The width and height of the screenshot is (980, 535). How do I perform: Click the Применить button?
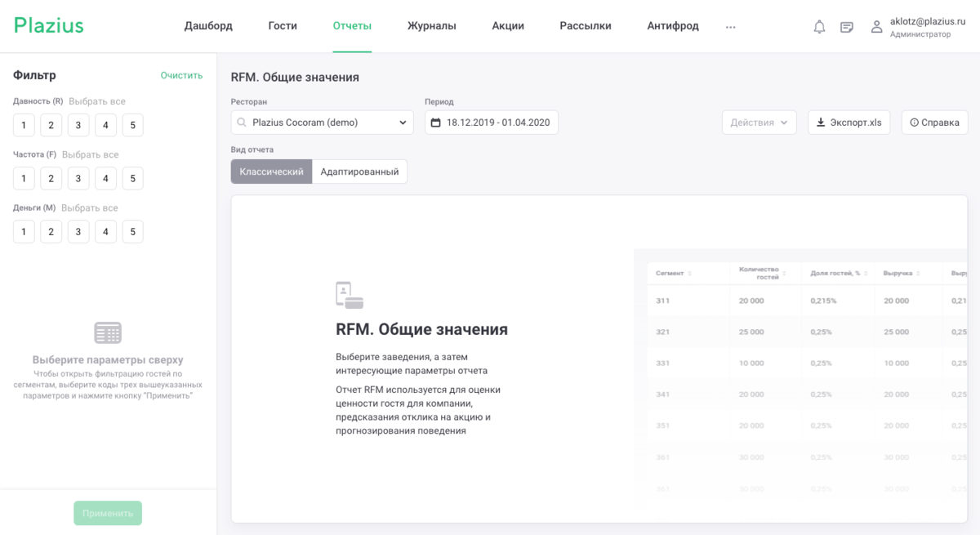108,513
